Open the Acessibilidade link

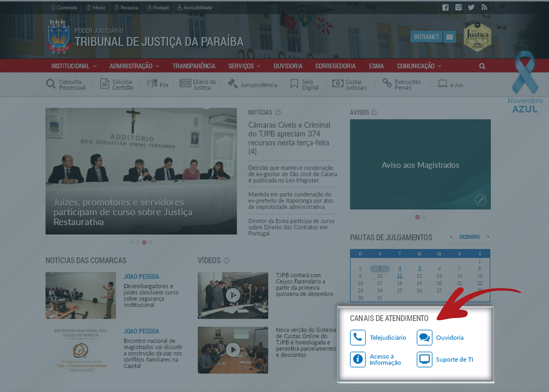pos(195,8)
